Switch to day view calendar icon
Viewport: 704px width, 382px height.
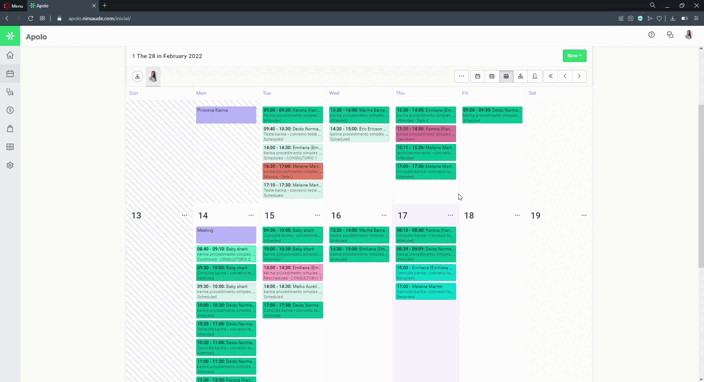(x=477, y=76)
